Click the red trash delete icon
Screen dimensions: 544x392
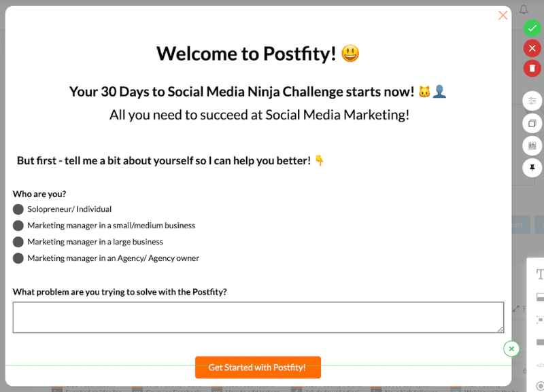tap(532, 68)
